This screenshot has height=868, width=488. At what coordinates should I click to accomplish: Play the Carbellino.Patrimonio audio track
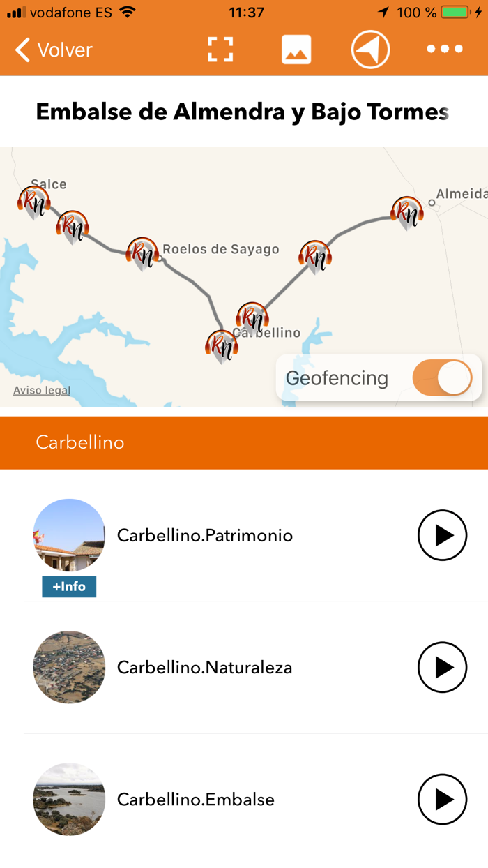coord(442,535)
